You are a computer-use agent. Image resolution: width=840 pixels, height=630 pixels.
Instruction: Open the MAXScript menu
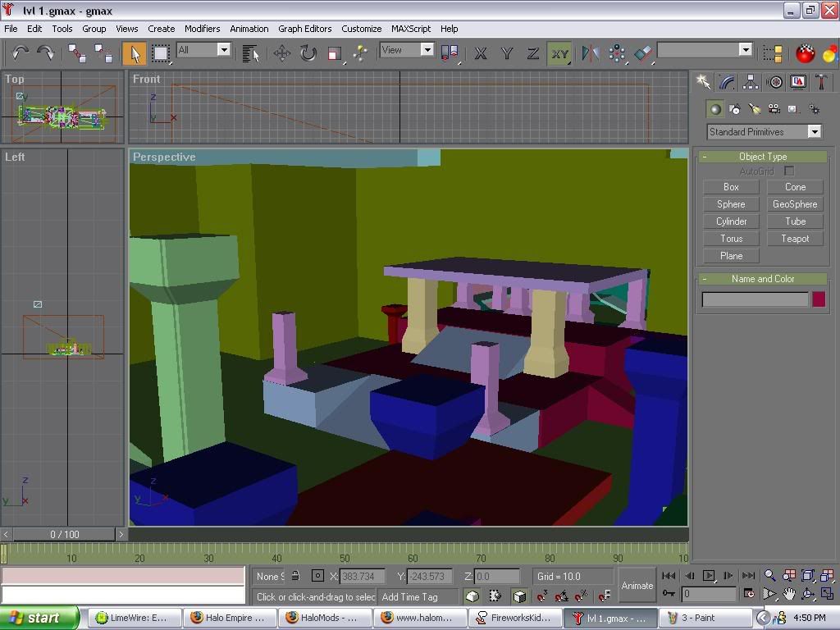[411, 29]
